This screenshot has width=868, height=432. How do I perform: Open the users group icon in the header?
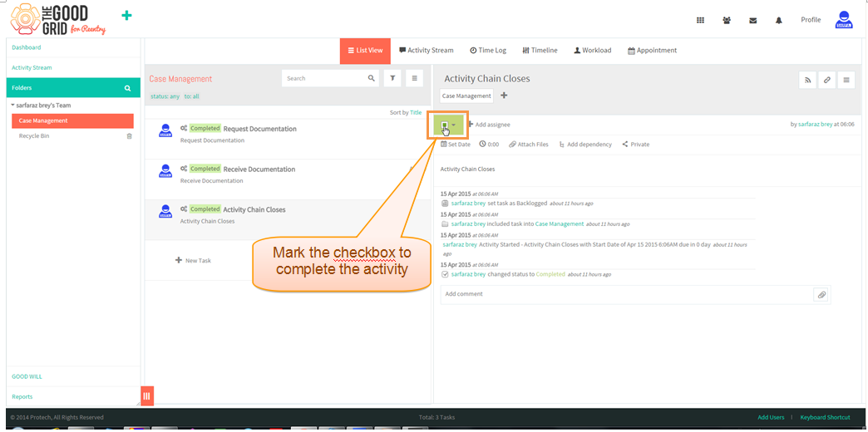(x=727, y=20)
